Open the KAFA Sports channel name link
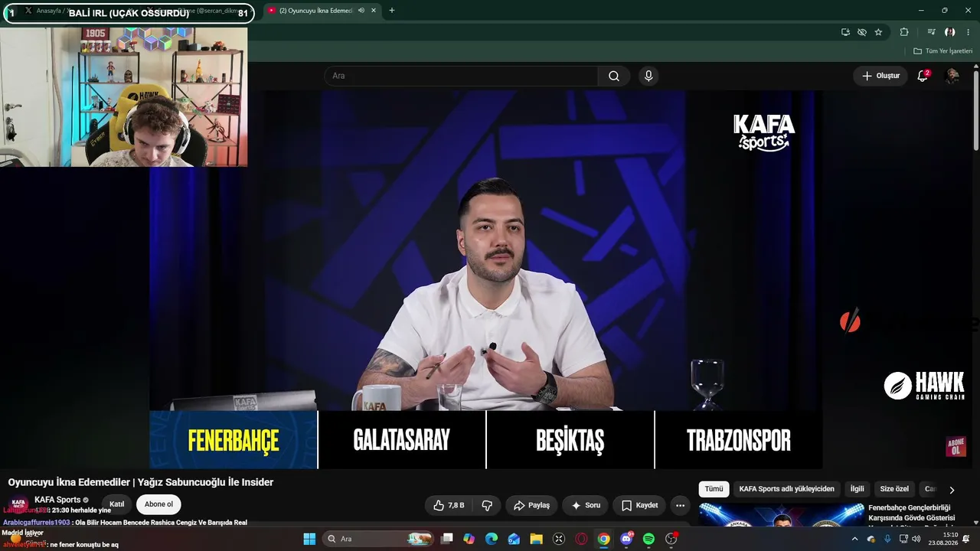 pos(57,500)
